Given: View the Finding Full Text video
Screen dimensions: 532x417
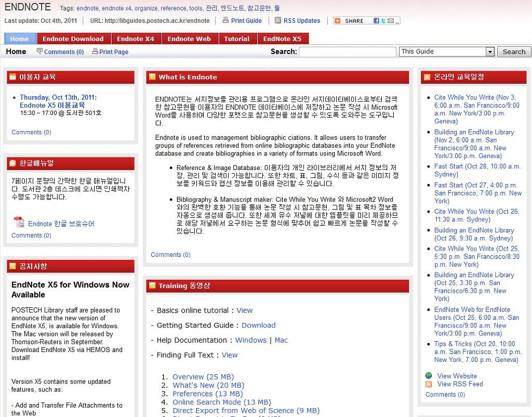Looking at the screenshot, I should pos(229,355).
